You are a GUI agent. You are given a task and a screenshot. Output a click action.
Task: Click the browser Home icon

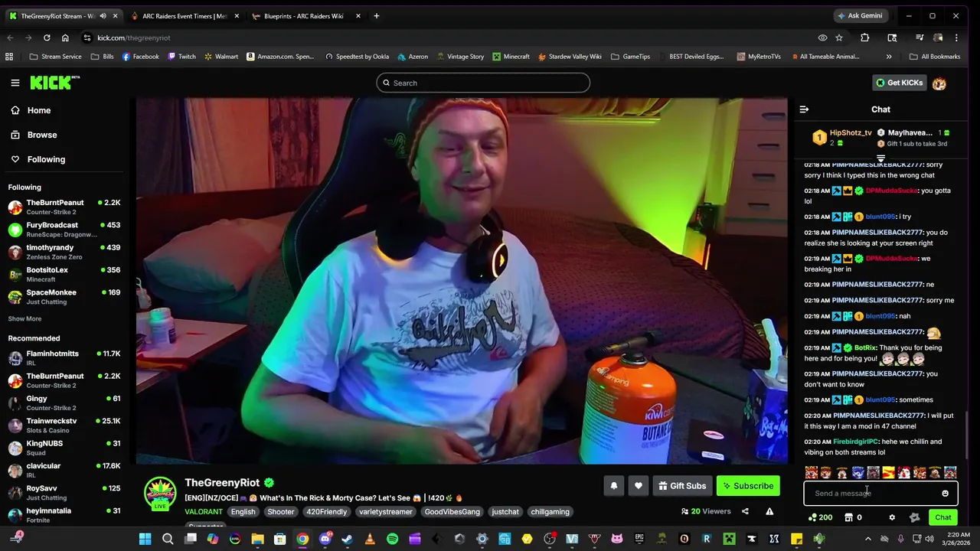click(x=65, y=37)
